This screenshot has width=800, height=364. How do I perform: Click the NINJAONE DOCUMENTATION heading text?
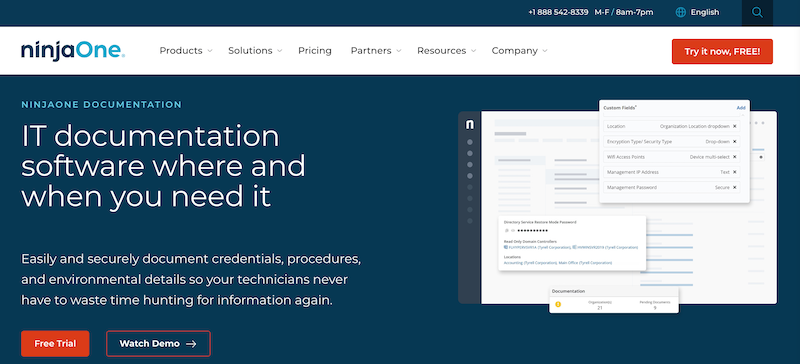(x=102, y=105)
